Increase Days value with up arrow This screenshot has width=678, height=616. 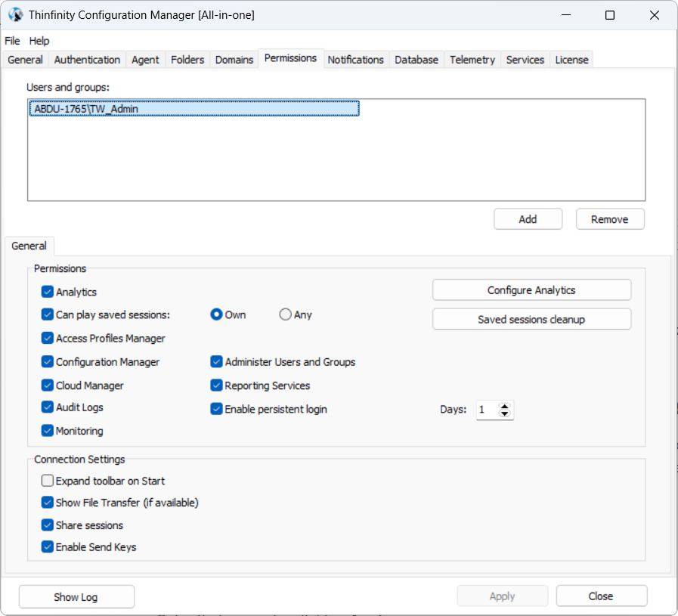(x=506, y=406)
